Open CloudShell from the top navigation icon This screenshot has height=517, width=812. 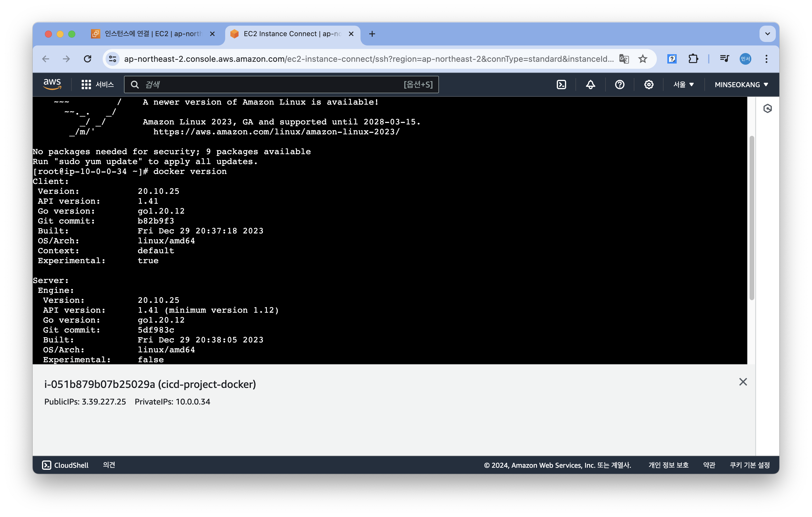coord(561,85)
